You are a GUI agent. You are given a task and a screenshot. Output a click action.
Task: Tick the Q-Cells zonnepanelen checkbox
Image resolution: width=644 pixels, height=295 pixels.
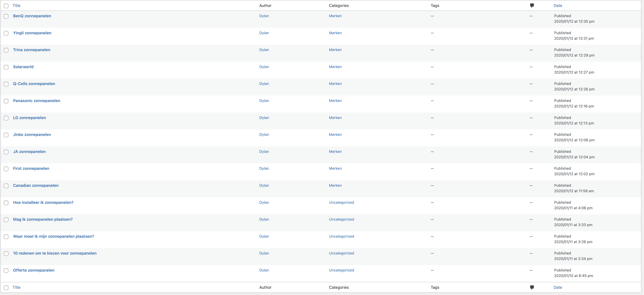pos(6,84)
